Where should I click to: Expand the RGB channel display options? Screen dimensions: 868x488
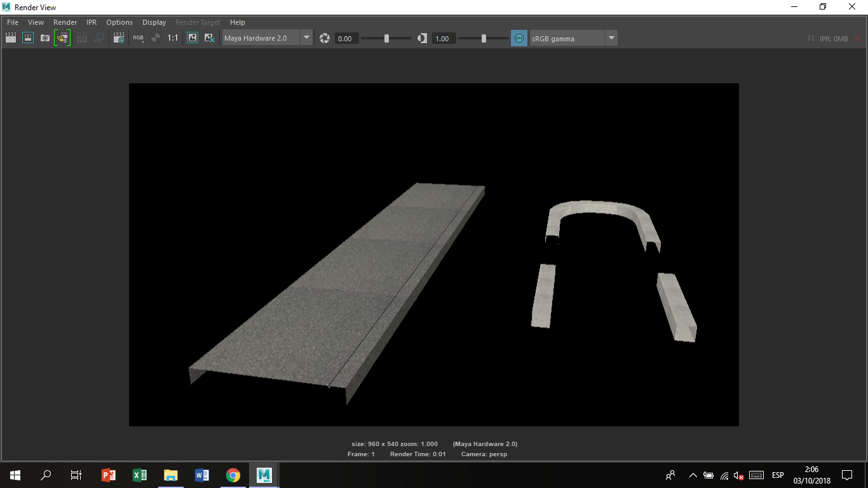coord(143,42)
